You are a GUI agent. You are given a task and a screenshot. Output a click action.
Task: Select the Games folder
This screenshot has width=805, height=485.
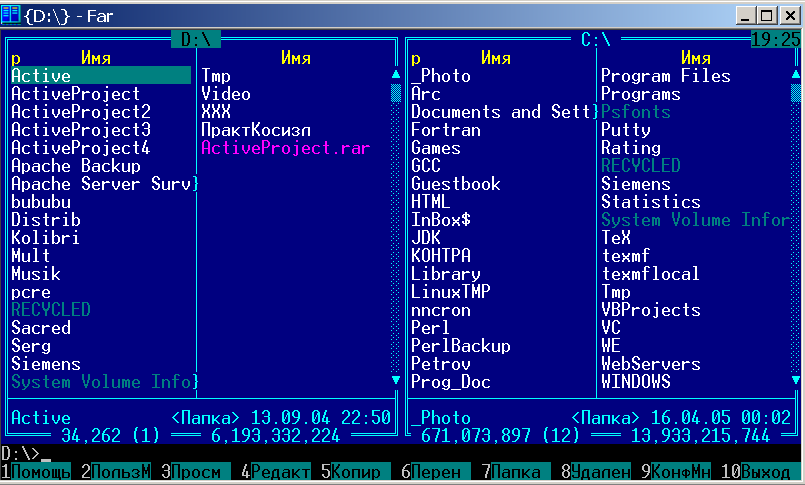436,148
